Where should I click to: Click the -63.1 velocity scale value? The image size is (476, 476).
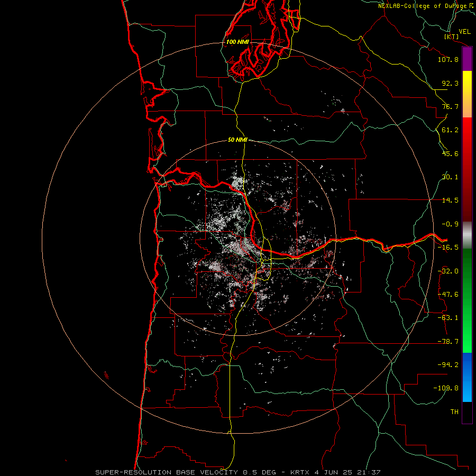(448, 318)
